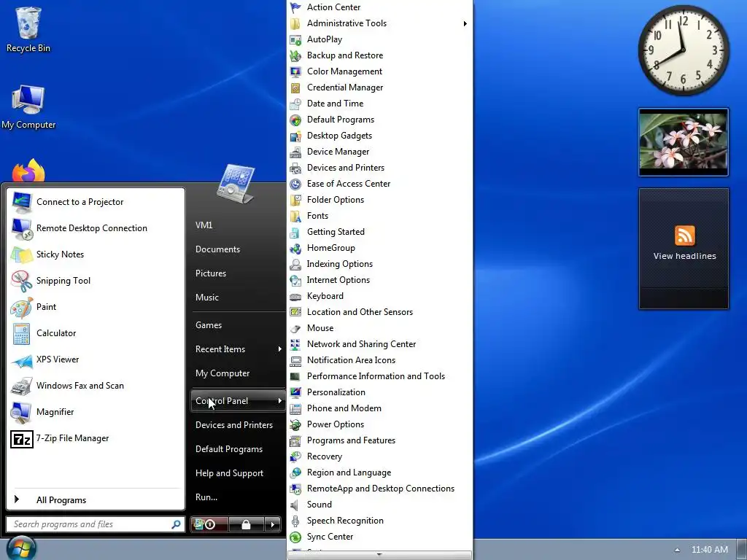Open Speech Recognition item
Viewport: 747px width, 560px height.
(345, 521)
